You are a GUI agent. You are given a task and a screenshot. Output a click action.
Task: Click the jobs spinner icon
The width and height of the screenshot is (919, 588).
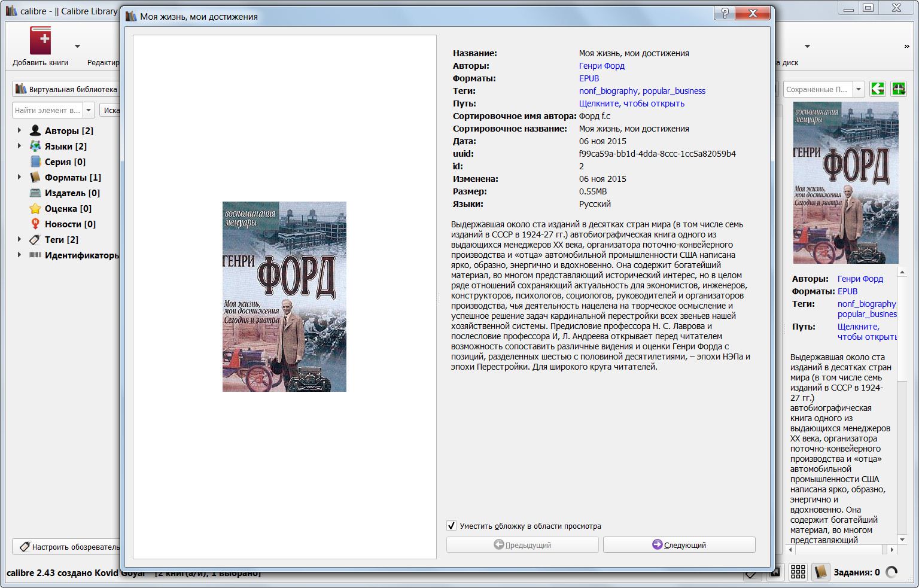(891, 572)
